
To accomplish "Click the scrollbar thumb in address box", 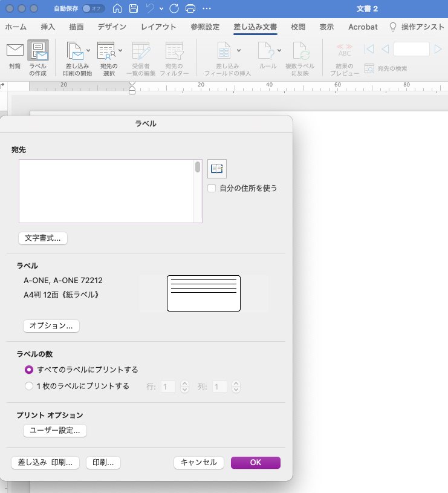I will coord(198,166).
